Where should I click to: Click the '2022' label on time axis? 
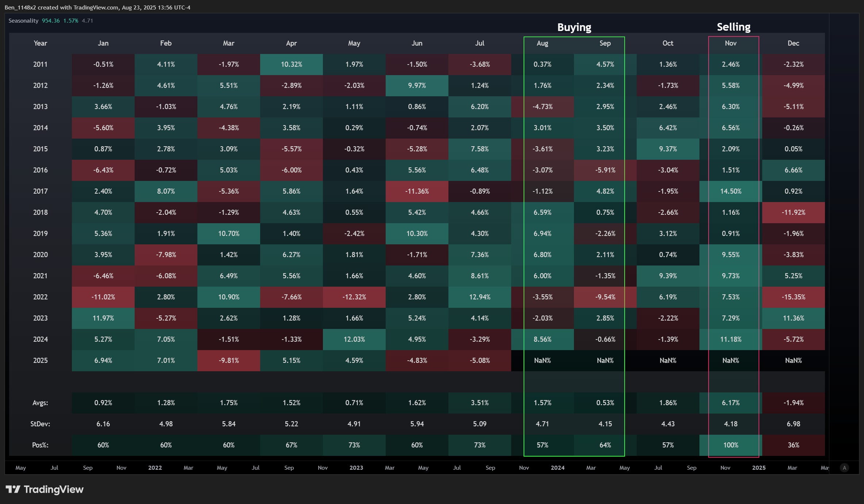[x=155, y=468]
